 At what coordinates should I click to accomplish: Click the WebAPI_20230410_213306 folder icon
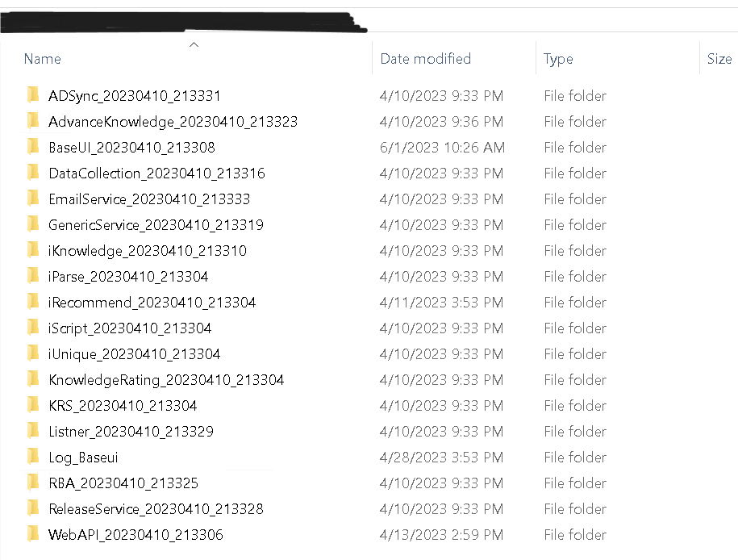click(x=32, y=534)
